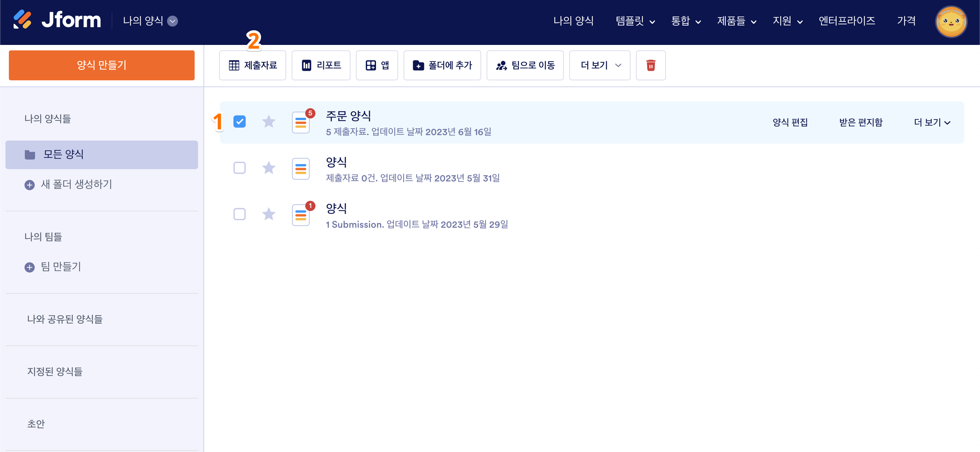The height and width of the screenshot is (452, 980).
Task: Click the red trash delete icon
Action: [x=651, y=65]
